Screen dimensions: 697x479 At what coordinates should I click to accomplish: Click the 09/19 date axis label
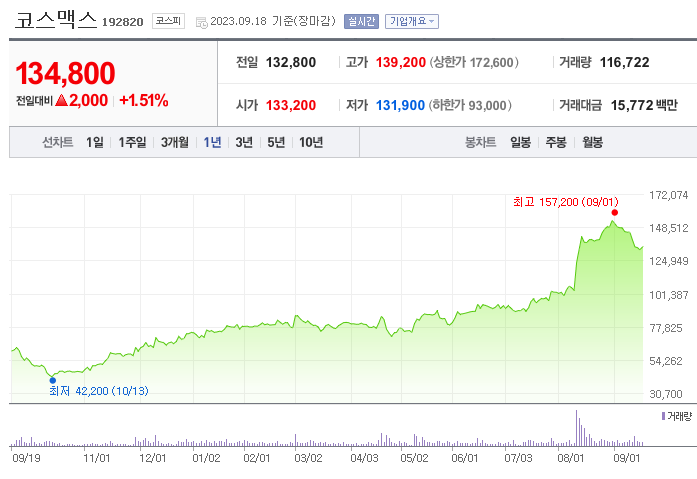tap(26, 458)
